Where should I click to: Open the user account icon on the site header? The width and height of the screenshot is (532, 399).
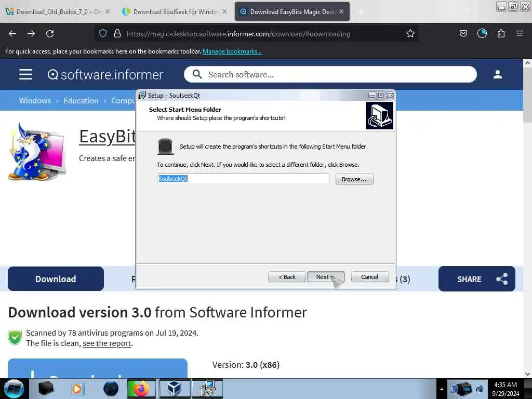click(497, 74)
